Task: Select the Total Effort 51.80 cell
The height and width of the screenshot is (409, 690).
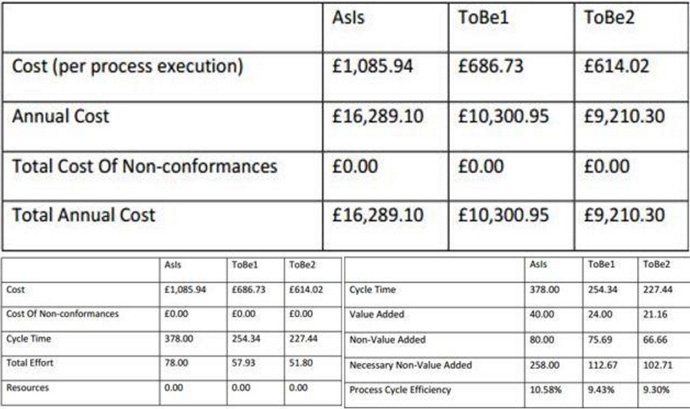Action: click(x=301, y=363)
